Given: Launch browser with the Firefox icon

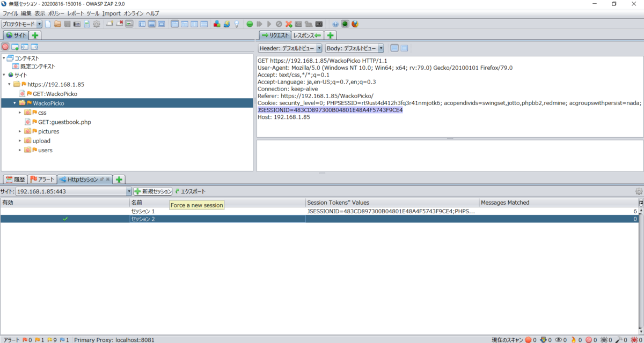Looking at the screenshot, I should (x=355, y=24).
